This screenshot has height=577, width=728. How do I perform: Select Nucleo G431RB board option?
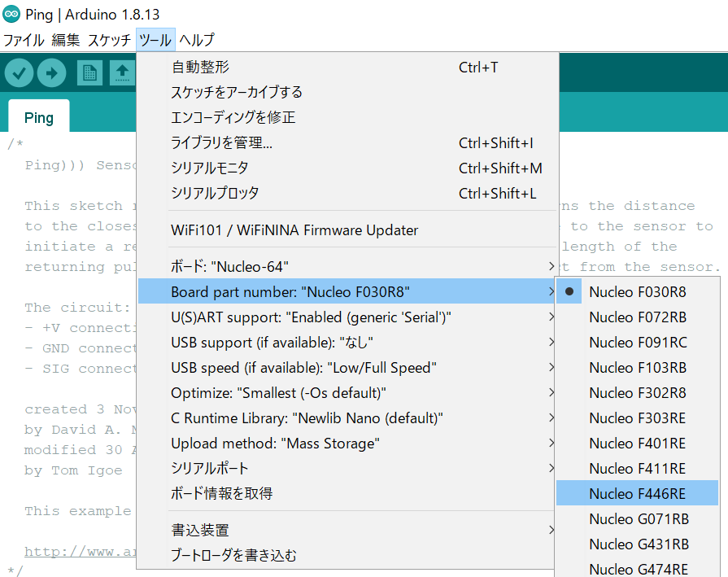pyautogui.click(x=638, y=544)
